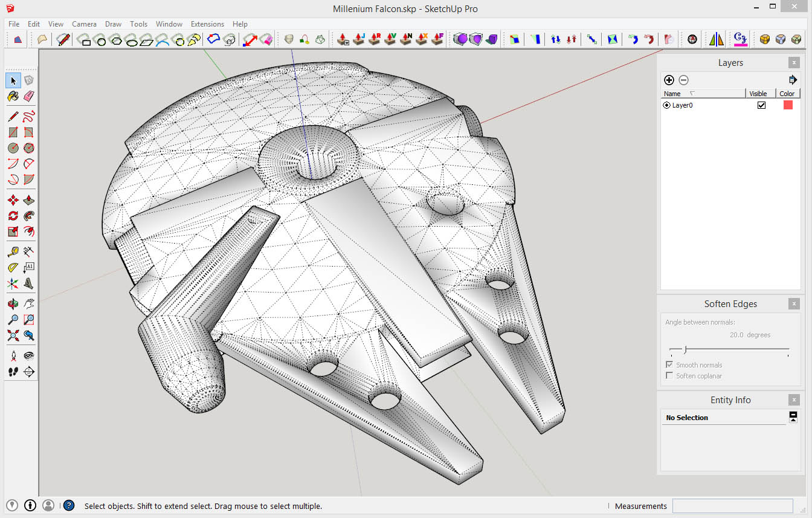
Task: Click the Mirror tool in top toolbar
Action: click(x=717, y=39)
